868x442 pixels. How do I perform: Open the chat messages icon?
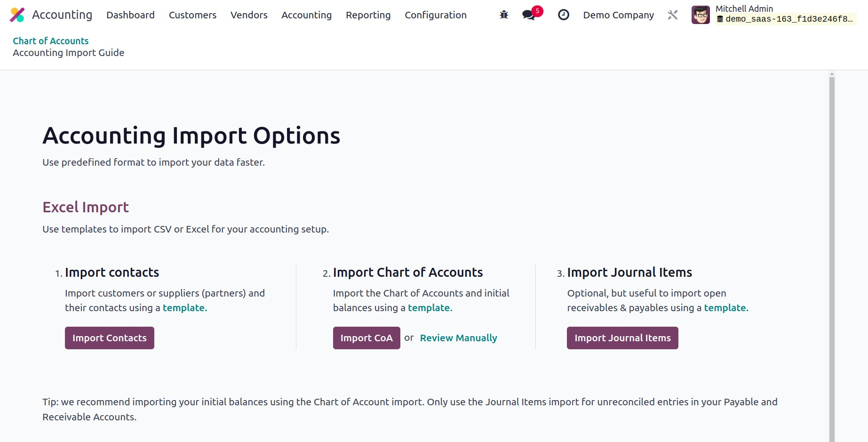click(529, 15)
